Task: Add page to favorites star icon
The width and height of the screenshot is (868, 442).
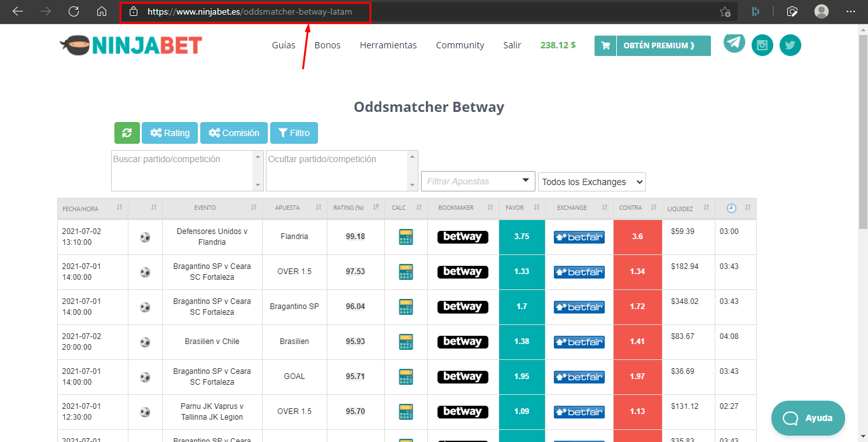Action: 724,11
